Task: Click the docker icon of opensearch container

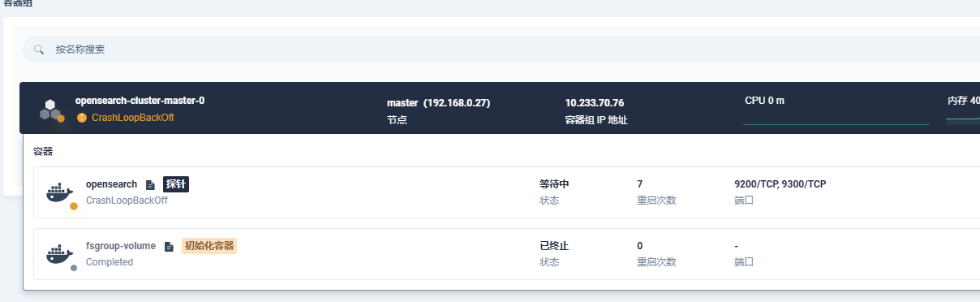Action: pyautogui.click(x=60, y=192)
